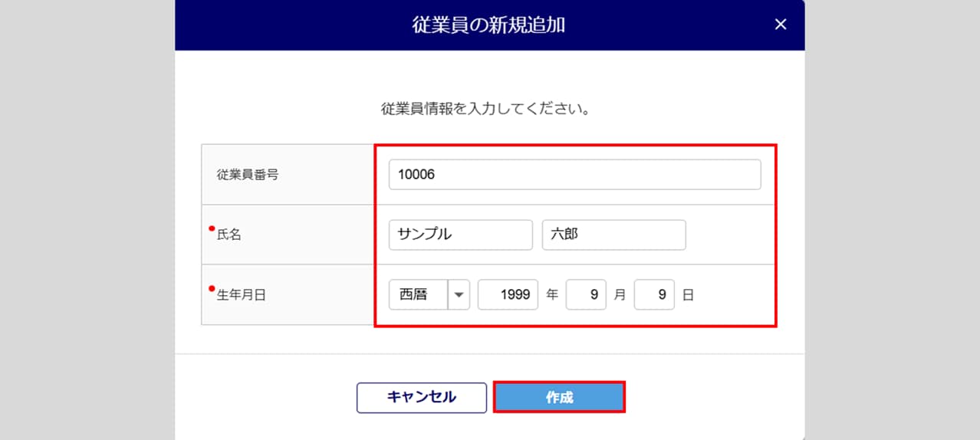Click the birth month input before 月

click(x=586, y=294)
